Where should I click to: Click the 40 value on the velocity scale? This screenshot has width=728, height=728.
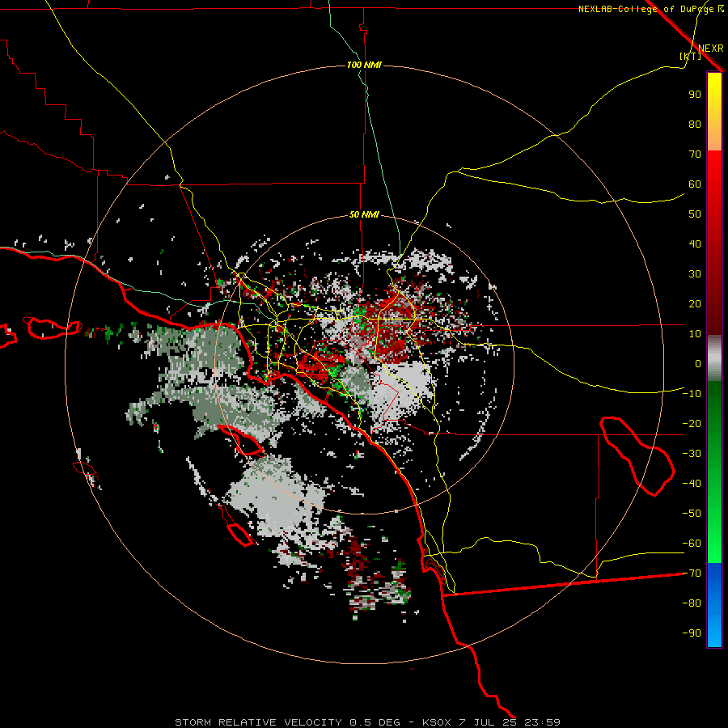tap(695, 243)
